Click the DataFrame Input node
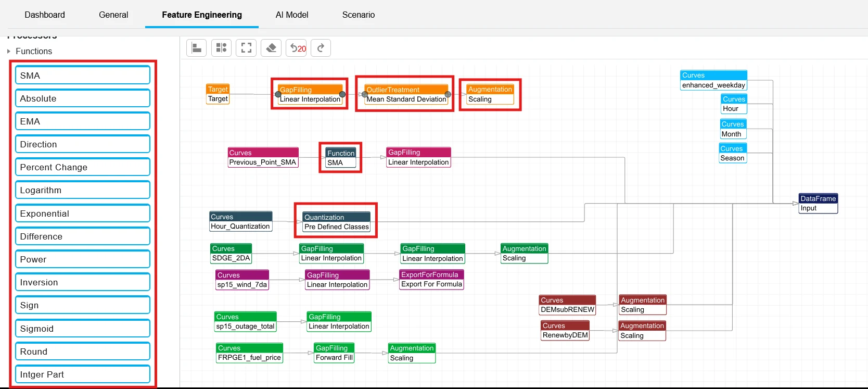Image resolution: width=868 pixels, height=389 pixels. [x=819, y=203]
